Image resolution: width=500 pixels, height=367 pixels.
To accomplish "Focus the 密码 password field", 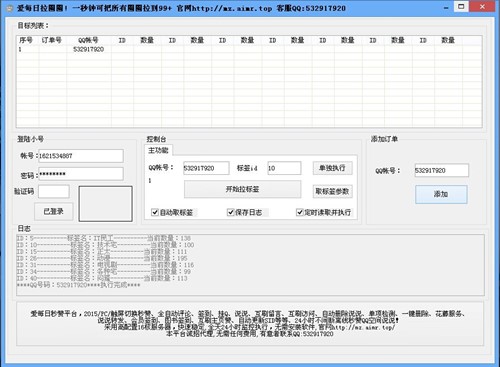I will click(x=81, y=174).
